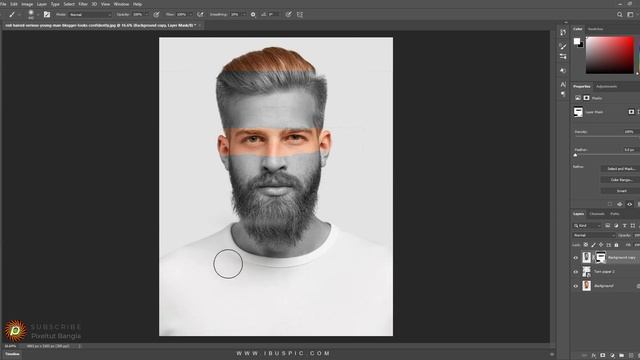The image size is (640, 360).
Task: Switch to the Adjustments tab
Action: pos(607,87)
